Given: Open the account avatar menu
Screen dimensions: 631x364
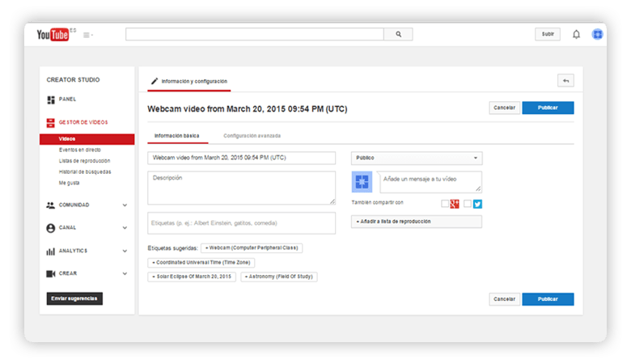Looking at the screenshot, I should pyautogui.click(x=597, y=34).
